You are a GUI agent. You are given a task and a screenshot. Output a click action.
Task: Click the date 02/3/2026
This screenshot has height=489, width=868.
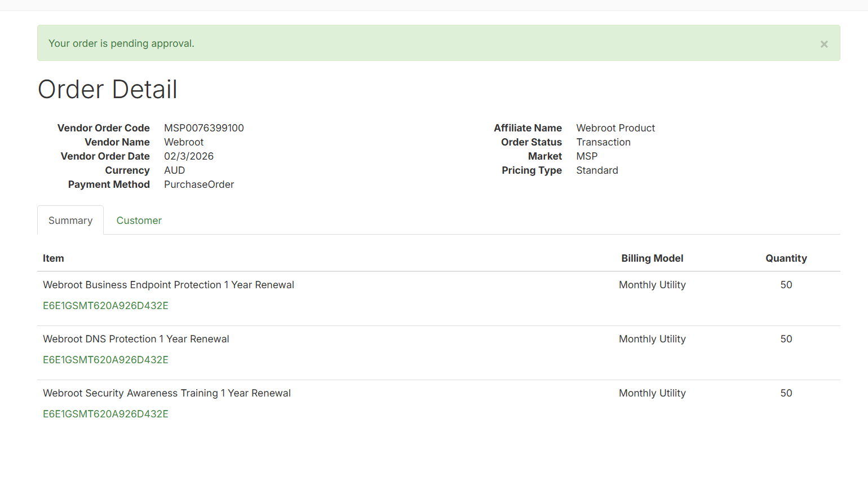(x=189, y=156)
